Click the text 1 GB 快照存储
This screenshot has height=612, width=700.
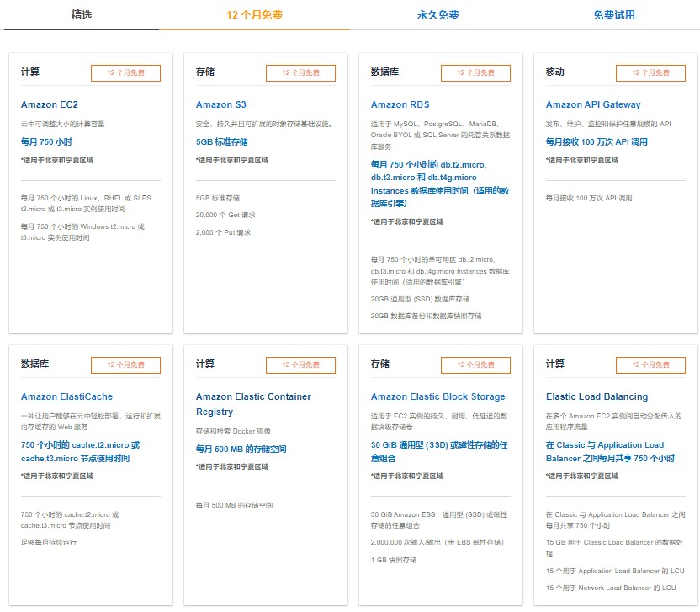pyautogui.click(x=394, y=560)
